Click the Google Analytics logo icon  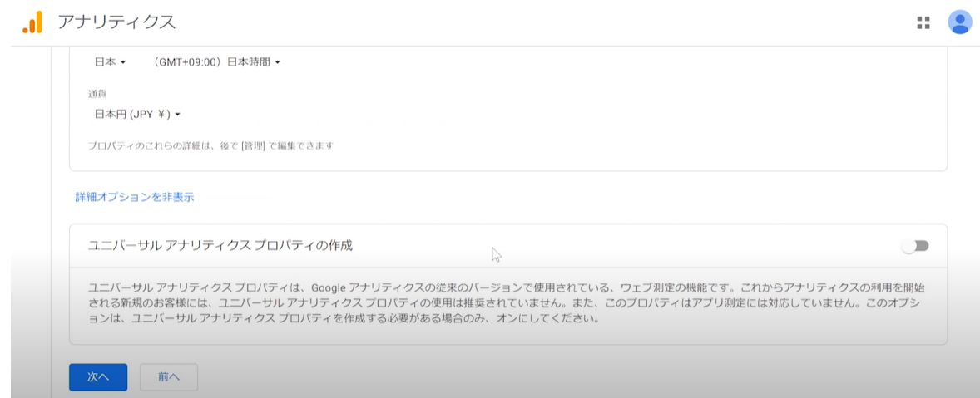32,22
